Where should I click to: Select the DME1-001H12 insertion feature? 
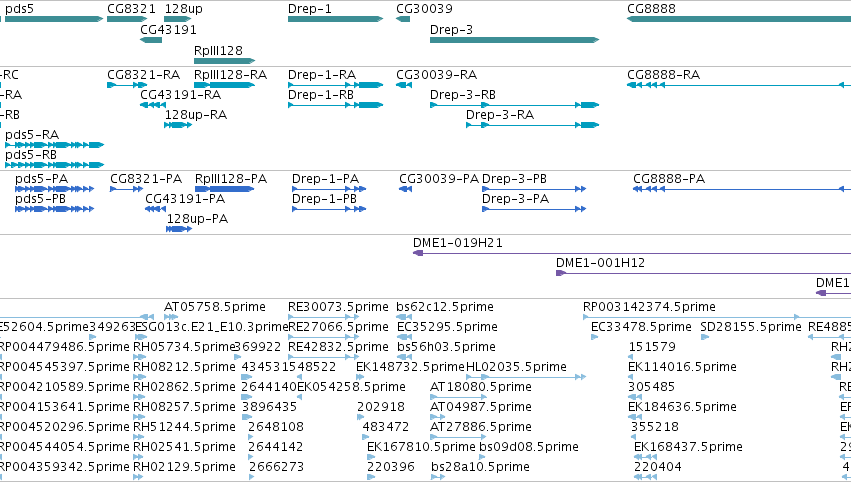[x=703, y=273]
